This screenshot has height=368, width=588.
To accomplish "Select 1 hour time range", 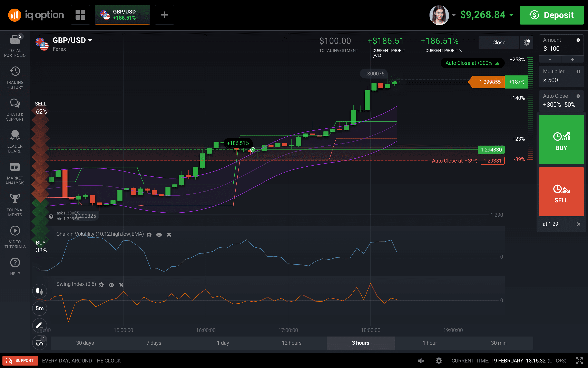I will (430, 343).
